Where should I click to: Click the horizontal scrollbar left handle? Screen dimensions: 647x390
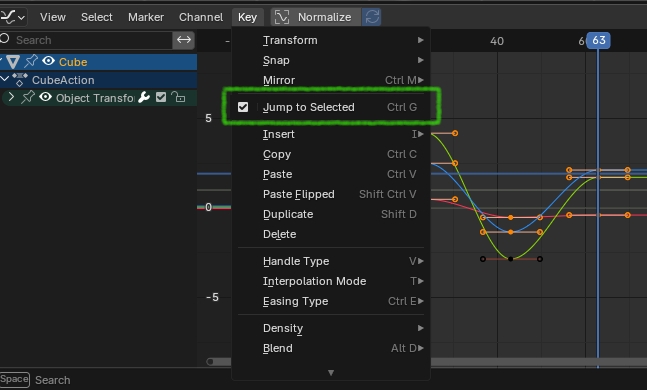pyautogui.click(x=210, y=362)
